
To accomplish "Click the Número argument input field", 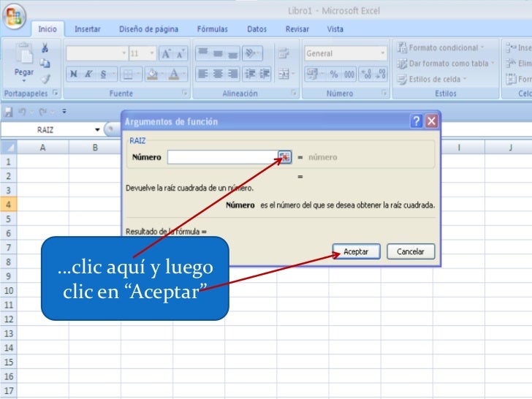I will pyautogui.click(x=223, y=157).
